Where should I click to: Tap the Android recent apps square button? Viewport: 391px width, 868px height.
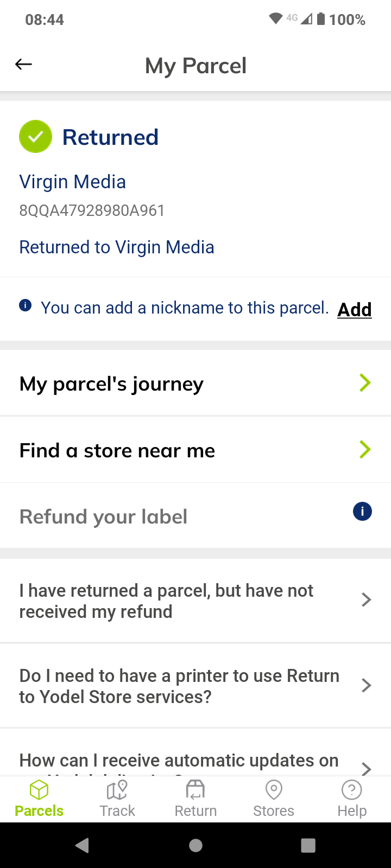(308, 845)
